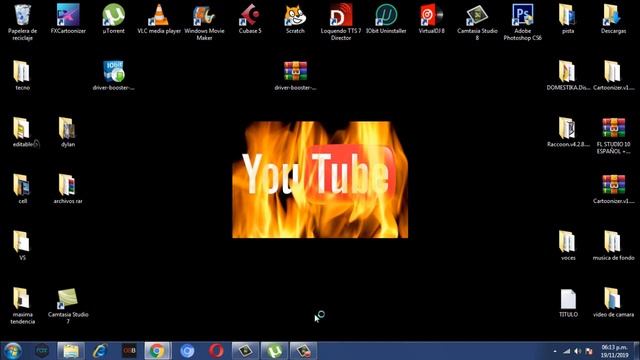Open the Action Center flag icon

(x=589, y=351)
